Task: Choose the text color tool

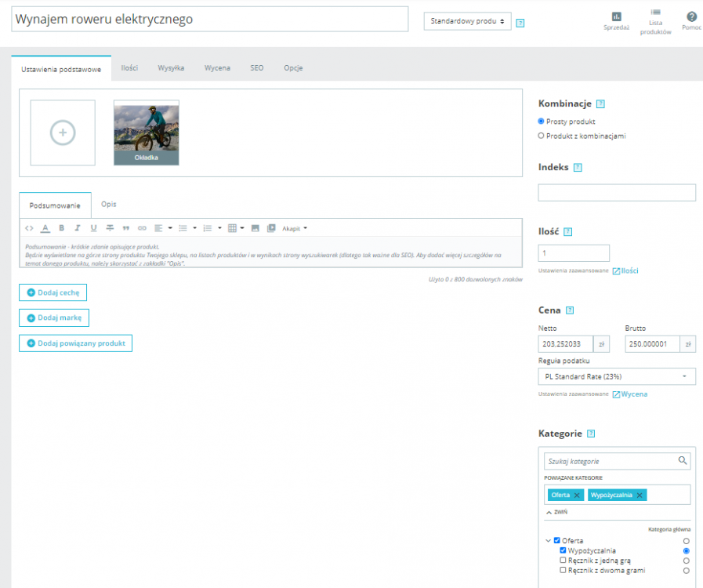Action: point(45,228)
